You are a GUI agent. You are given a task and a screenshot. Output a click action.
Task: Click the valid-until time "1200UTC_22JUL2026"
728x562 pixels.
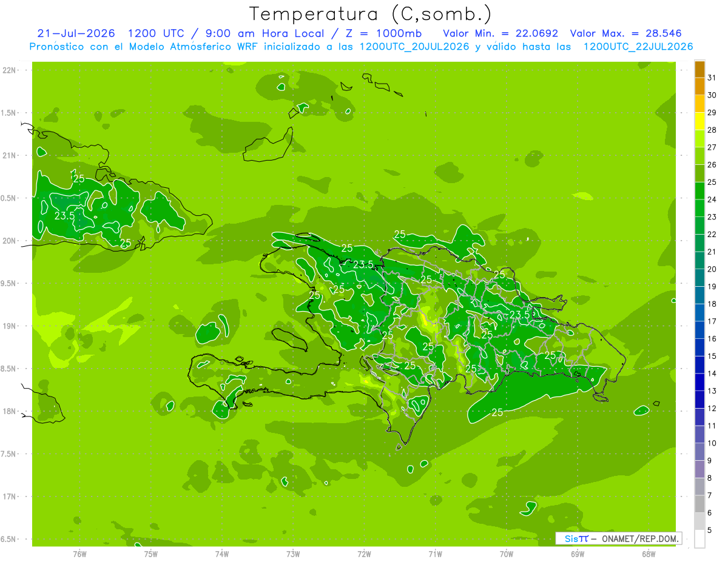tap(638, 47)
